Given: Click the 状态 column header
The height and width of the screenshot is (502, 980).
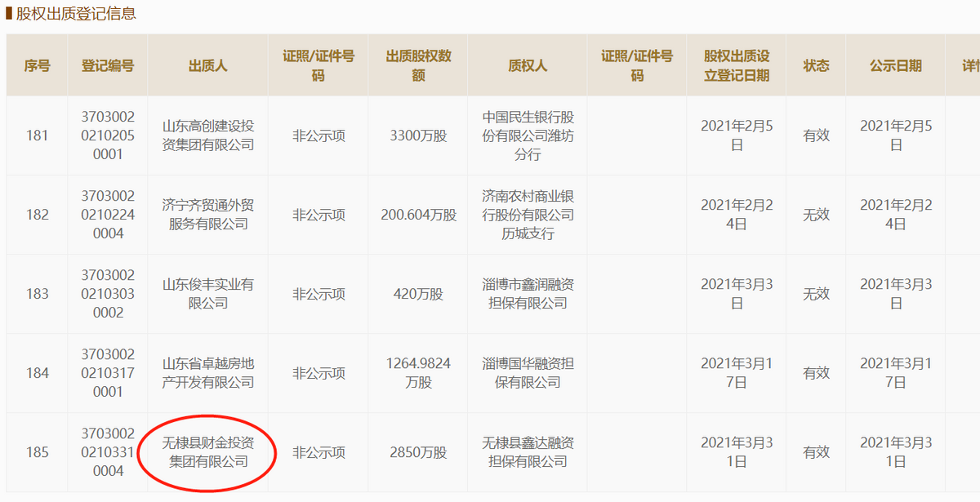Looking at the screenshot, I should [x=816, y=66].
